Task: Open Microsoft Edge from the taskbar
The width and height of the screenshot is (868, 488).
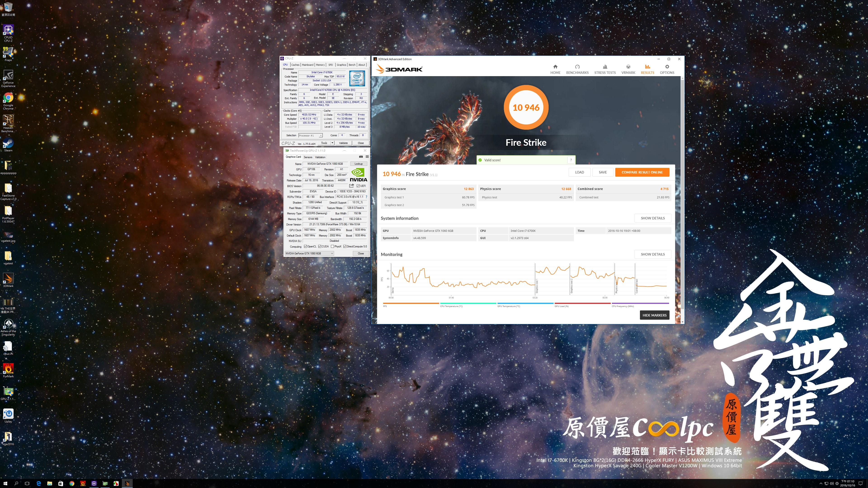Action: [38, 483]
